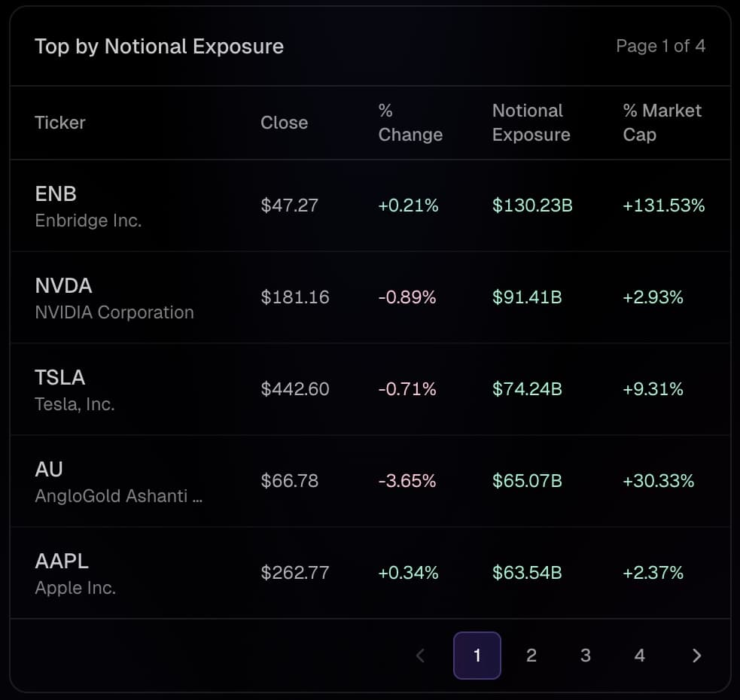
Task: Sort by % Change column header
Action: tap(410, 123)
